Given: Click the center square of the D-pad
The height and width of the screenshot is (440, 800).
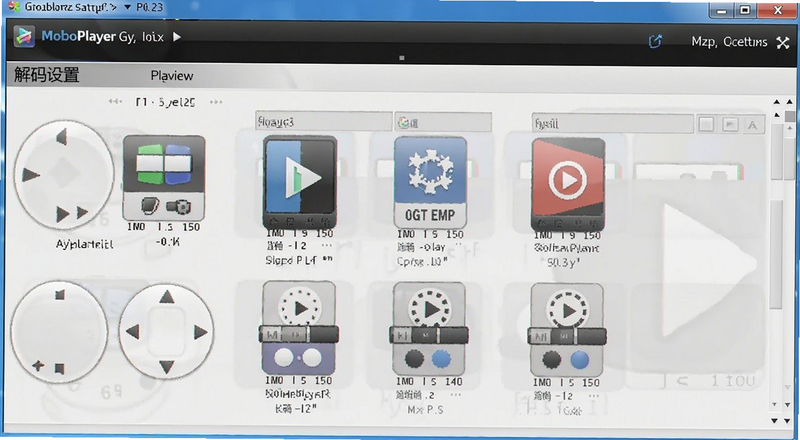Looking at the screenshot, I should [x=166, y=332].
